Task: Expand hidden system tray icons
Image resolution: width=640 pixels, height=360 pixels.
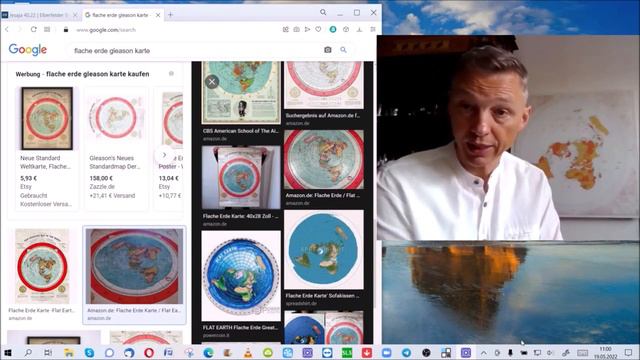Action: (x=484, y=353)
